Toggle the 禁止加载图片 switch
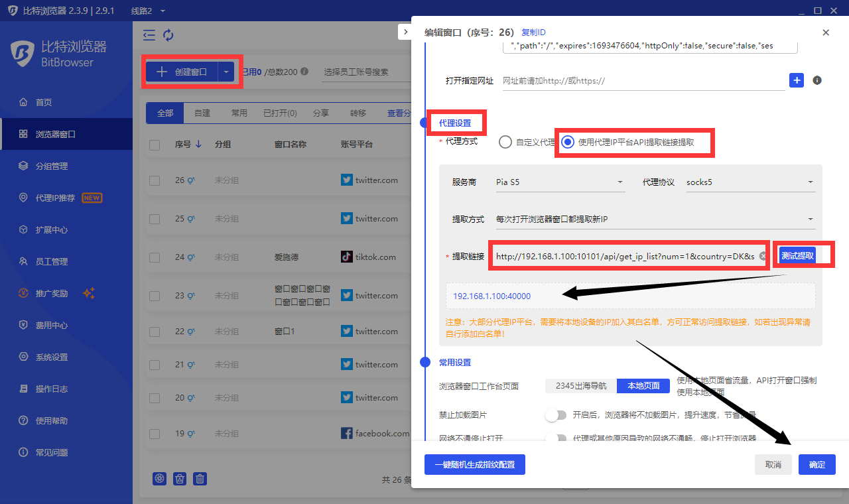The image size is (849, 504). coord(556,415)
